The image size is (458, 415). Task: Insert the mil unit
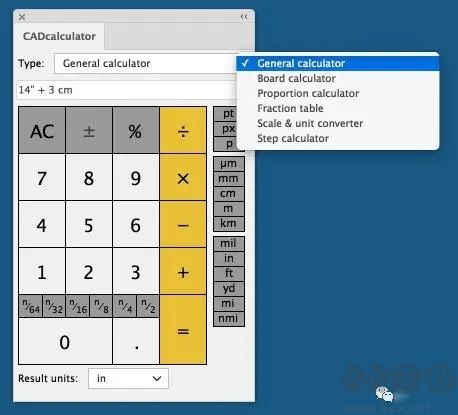229,244
